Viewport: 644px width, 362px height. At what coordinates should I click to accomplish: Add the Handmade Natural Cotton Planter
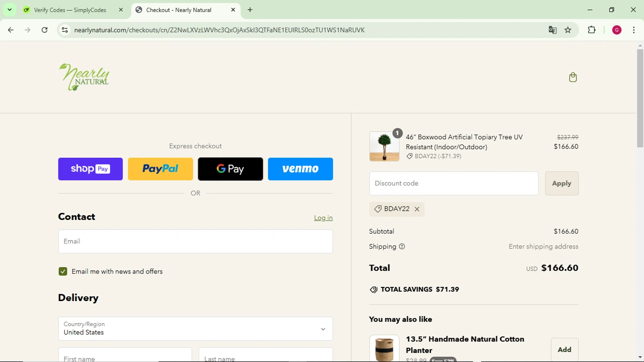click(565, 350)
